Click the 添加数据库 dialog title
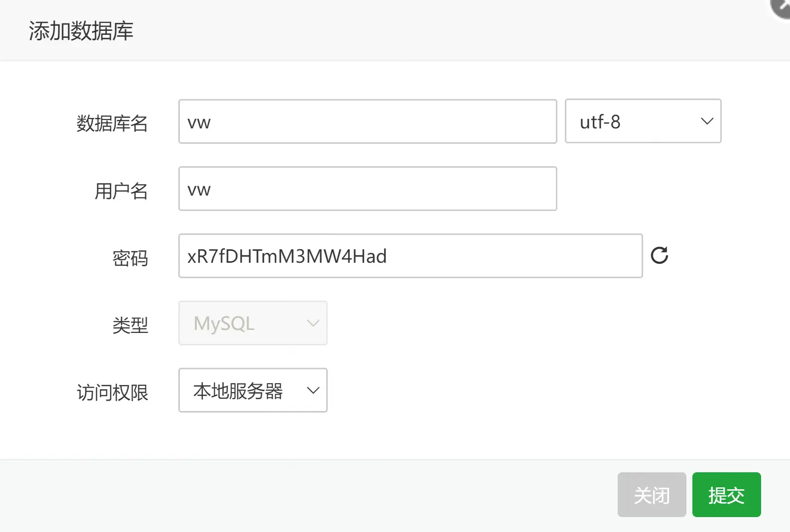Image resolution: width=790 pixels, height=532 pixels. (81, 31)
